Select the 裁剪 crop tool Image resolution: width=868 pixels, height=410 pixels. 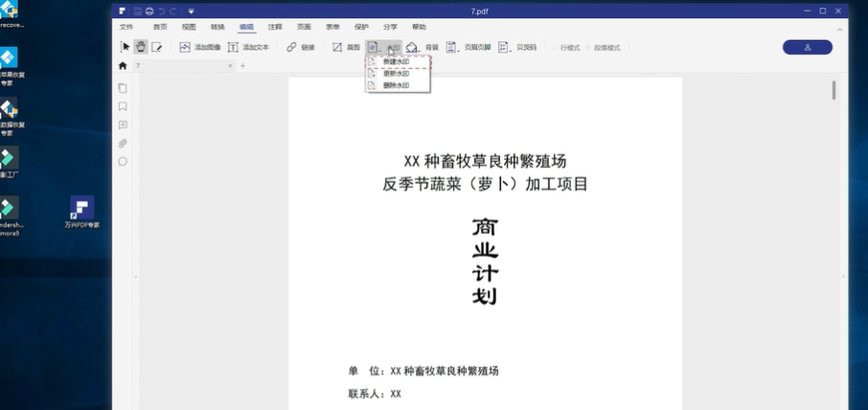[x=346, y=48]
